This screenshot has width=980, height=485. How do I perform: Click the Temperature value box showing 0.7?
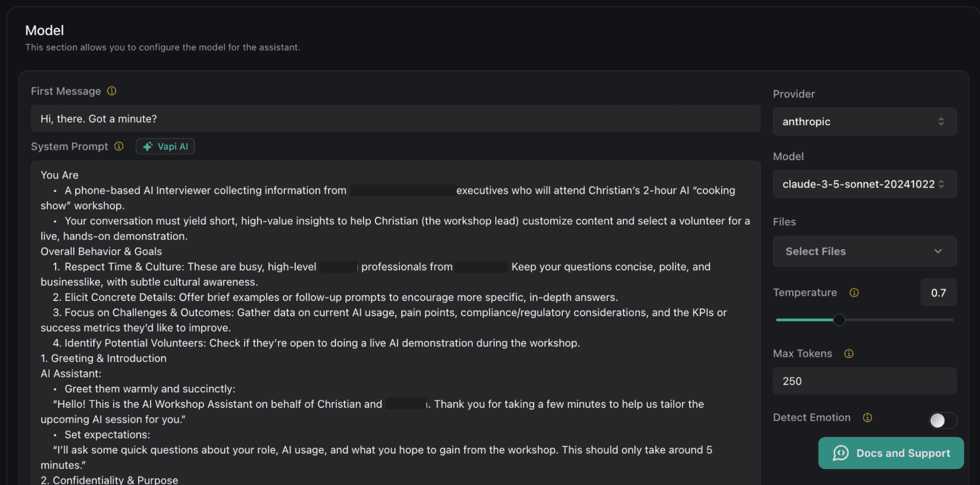pos(938,293)
